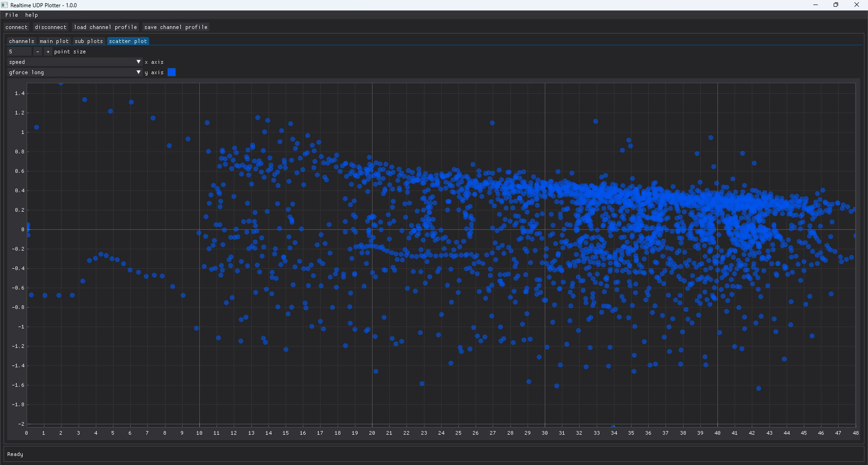The width and height of the screenshot is (868, 465).
Task: Click the 'point size' label
Action: click(70, 52)
